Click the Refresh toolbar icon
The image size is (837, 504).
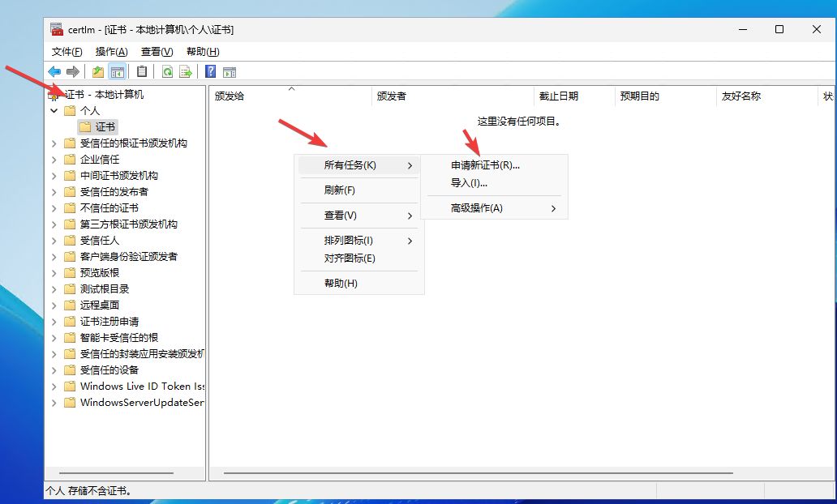tap(167, 70)
